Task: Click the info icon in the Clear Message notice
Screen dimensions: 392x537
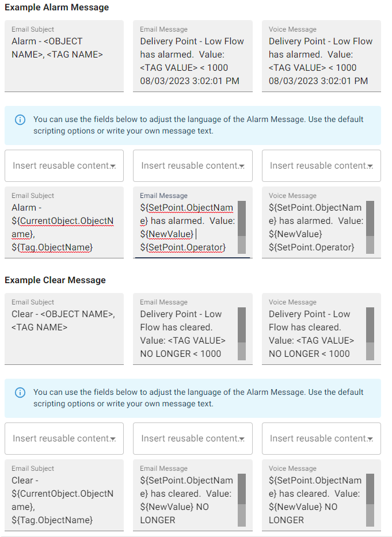Action: pyautogui.click(x=20, y=392)
